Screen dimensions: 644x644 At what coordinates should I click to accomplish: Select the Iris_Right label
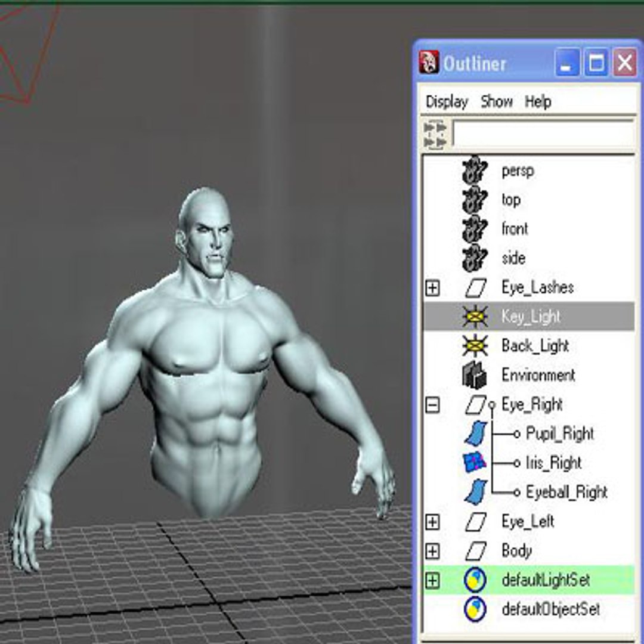pyautogui.click(x=553, y=463)
